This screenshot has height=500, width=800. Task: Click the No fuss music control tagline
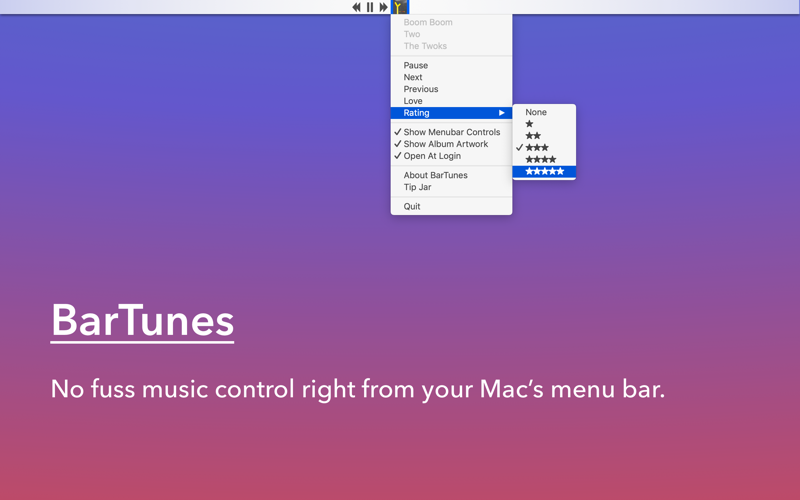point(358,389)
